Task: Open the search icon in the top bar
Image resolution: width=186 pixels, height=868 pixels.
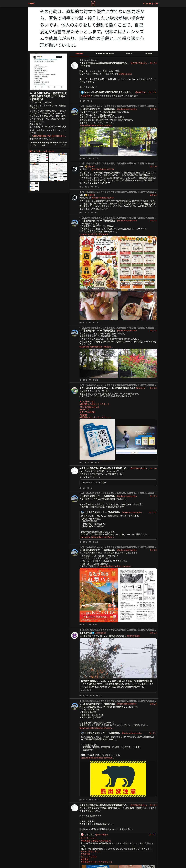Action: point(144,4)
